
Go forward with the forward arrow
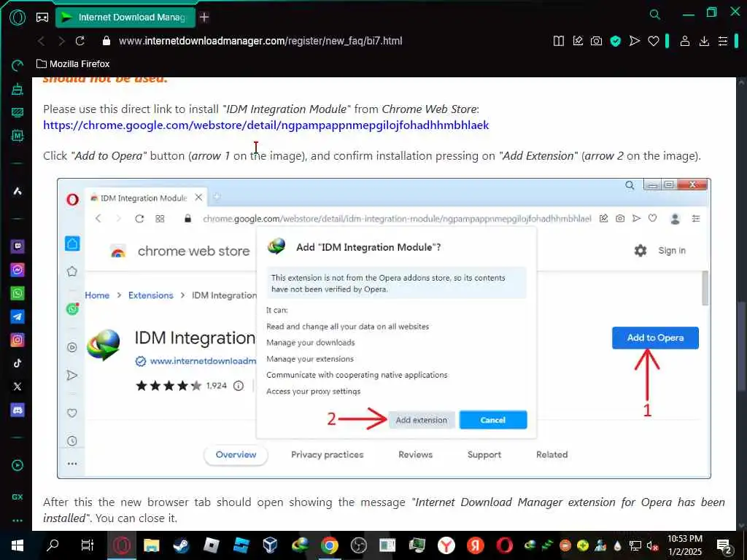coord(61,41)
